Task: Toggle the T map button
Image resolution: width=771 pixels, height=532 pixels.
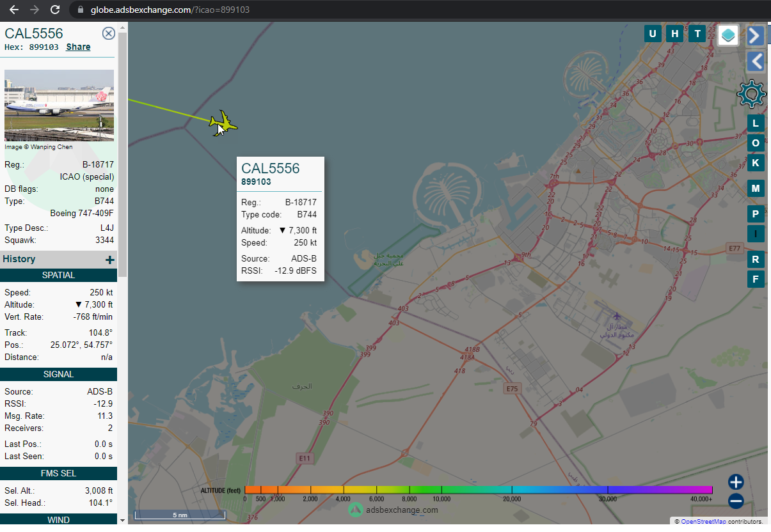Action: point(697,34)
